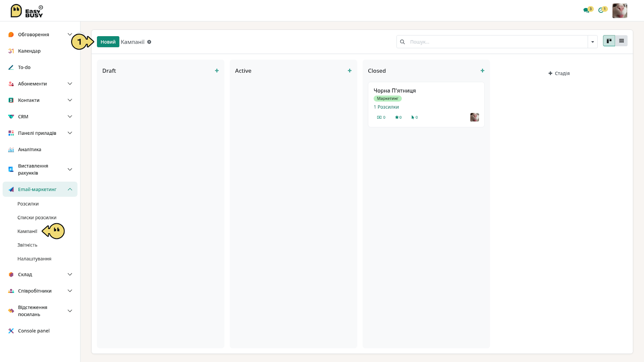Click the Closed column header
644x362 pixels.
377,71
